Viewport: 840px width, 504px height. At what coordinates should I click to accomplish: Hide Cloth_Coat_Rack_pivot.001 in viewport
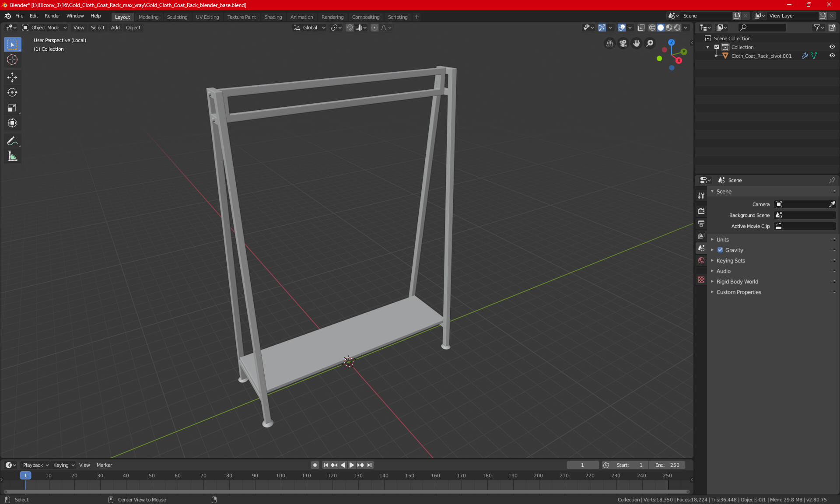pos(832,56)
